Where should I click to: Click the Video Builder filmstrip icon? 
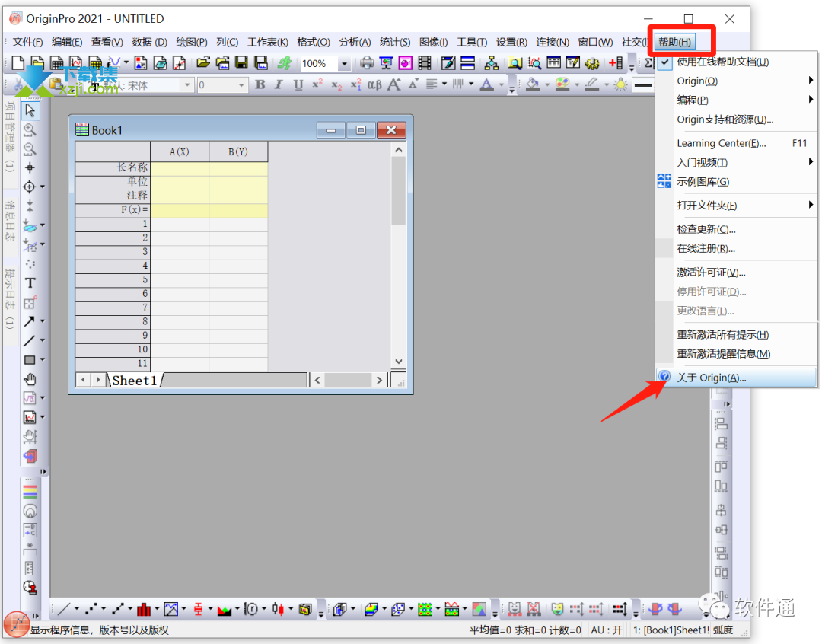(x=425, y=63)
